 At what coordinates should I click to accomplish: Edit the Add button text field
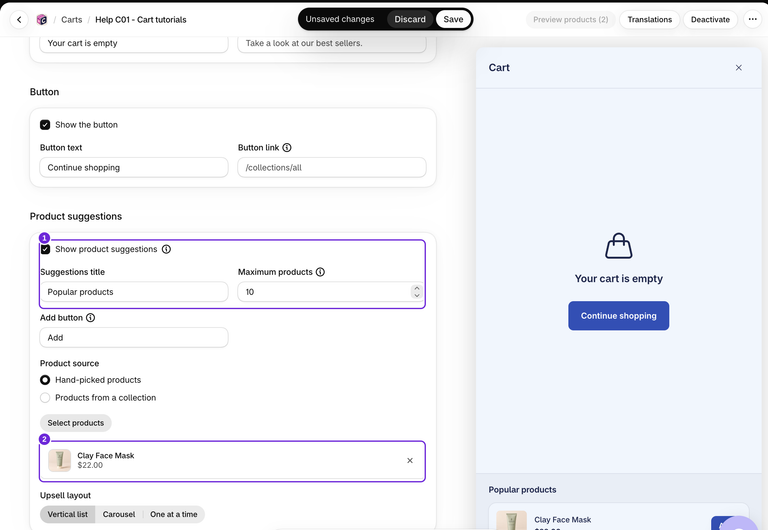pyautogui.click(x=134, y=337)
